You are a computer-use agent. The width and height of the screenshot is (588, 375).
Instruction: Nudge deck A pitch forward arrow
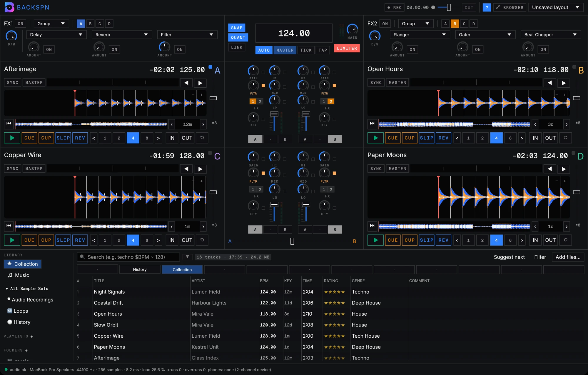[200, 83]
